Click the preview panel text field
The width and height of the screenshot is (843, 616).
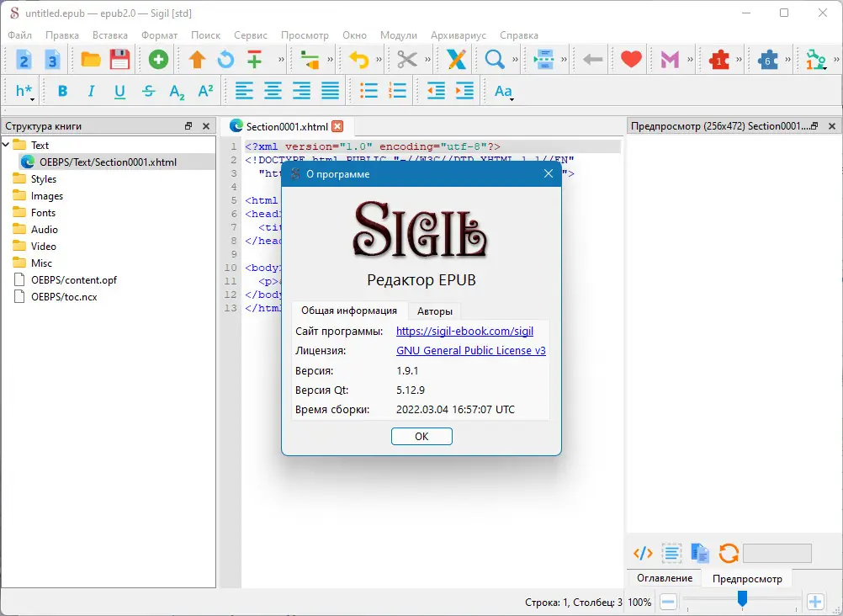pyautogui.click(x=777, y=553)
